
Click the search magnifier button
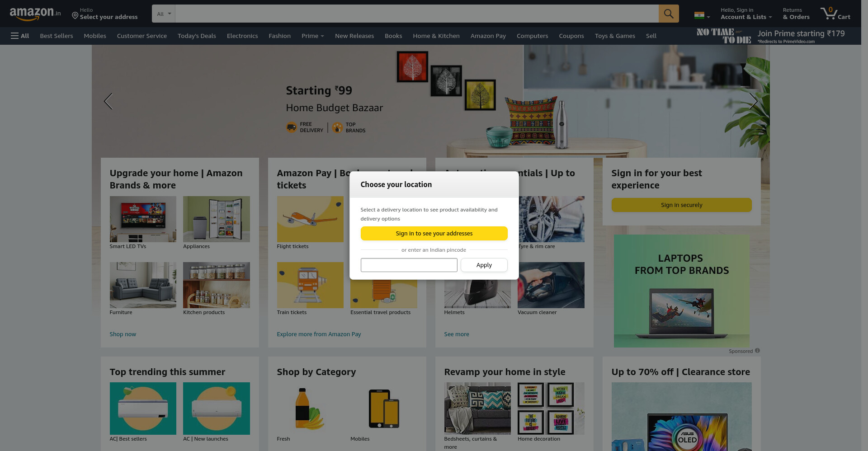[669, 14]
